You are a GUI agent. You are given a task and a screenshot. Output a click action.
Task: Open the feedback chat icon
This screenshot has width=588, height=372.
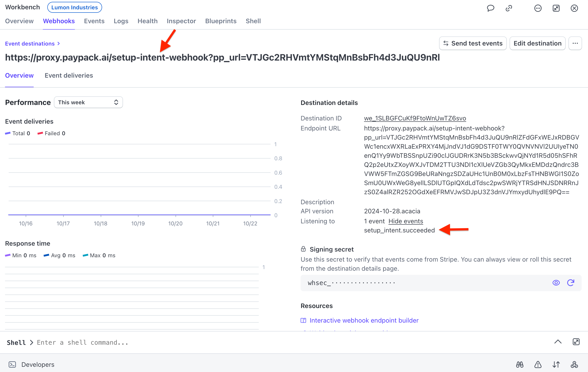coord(491,8)
